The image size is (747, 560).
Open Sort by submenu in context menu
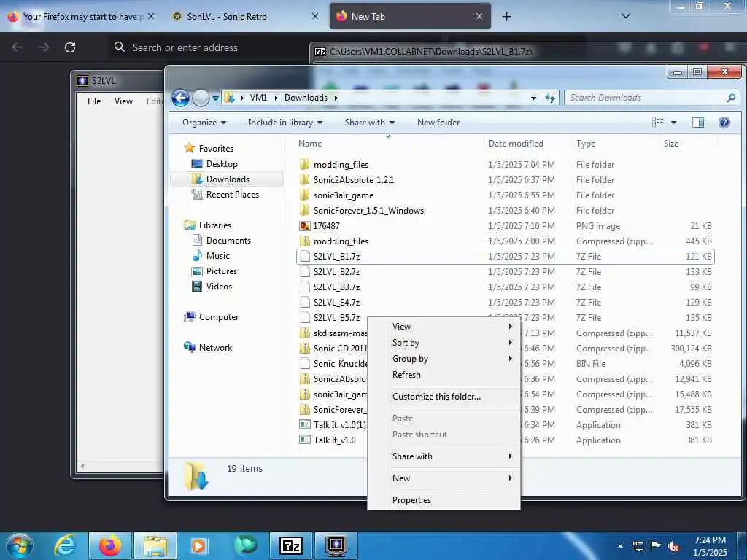click(444, 343)
